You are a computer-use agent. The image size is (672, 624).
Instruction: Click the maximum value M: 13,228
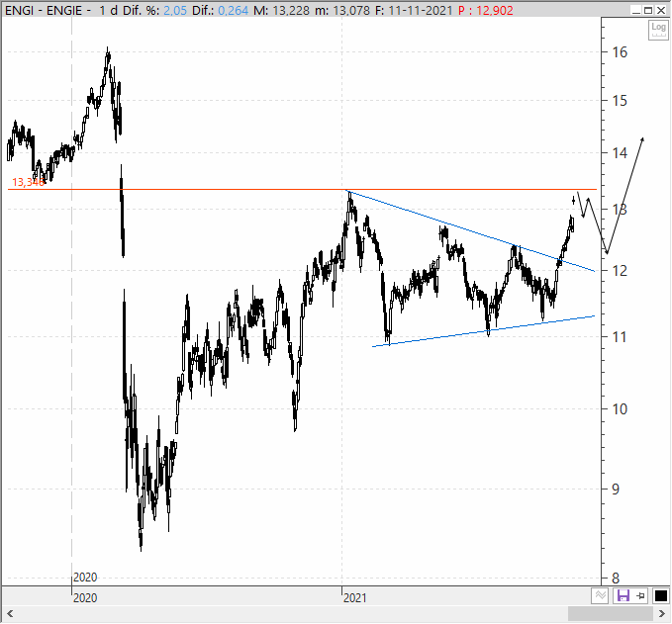282,10
